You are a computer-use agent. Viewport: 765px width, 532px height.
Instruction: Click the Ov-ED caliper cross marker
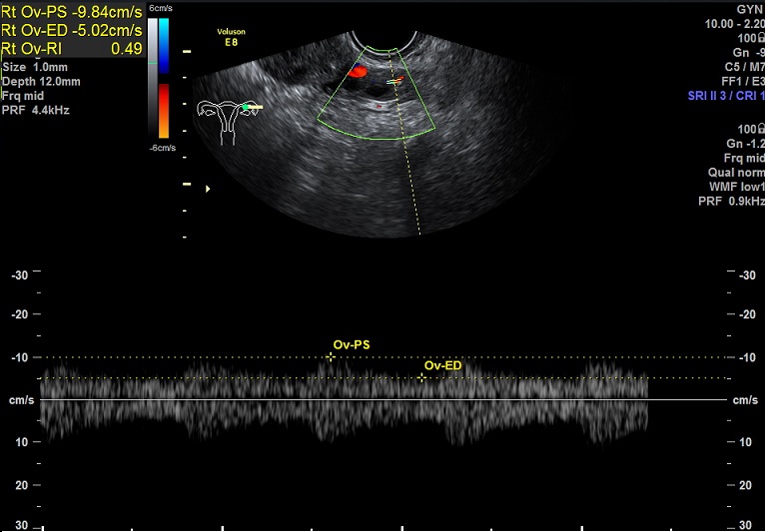(x=422, y=377)
